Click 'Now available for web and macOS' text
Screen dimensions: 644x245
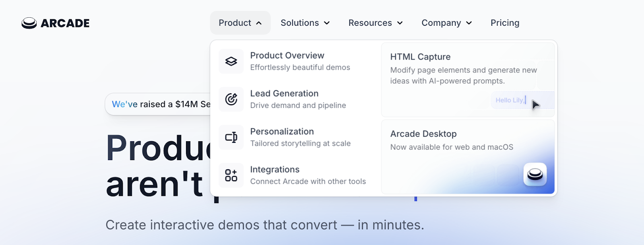pos(452,147)
